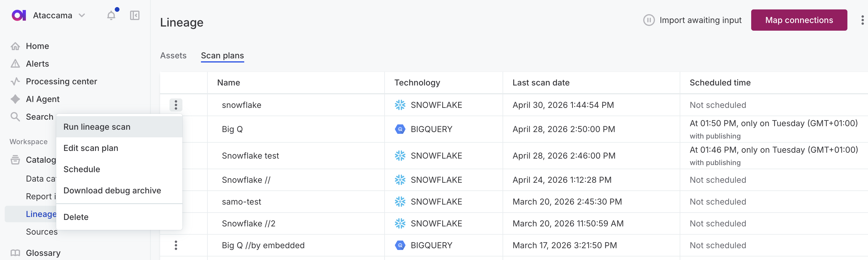Click the Glossary book icon
This screenshot has height=260, width=868.
coord(15,253)
